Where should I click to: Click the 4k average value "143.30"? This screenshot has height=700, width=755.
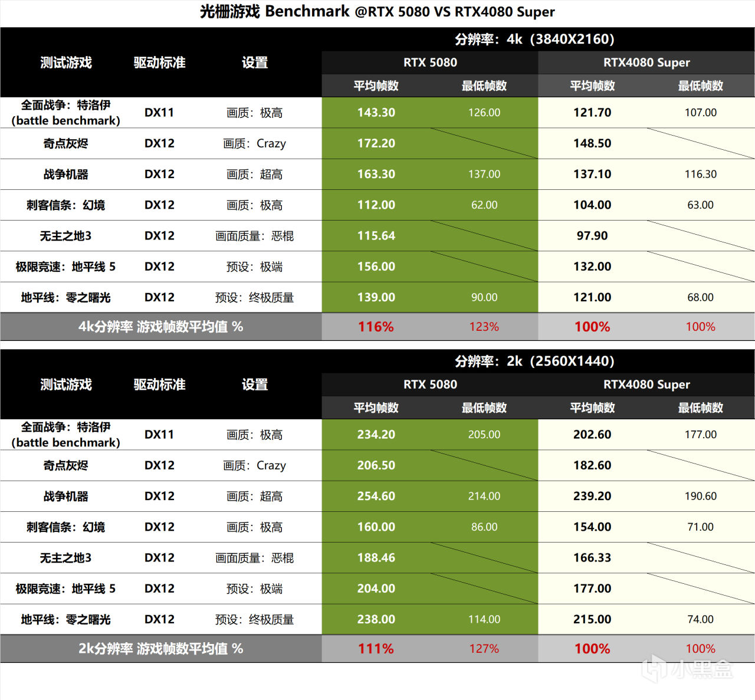click(x=376, y=113)
